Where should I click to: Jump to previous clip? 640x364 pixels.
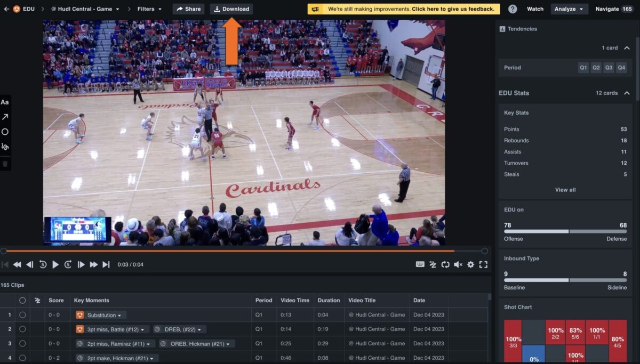(5, 264)
